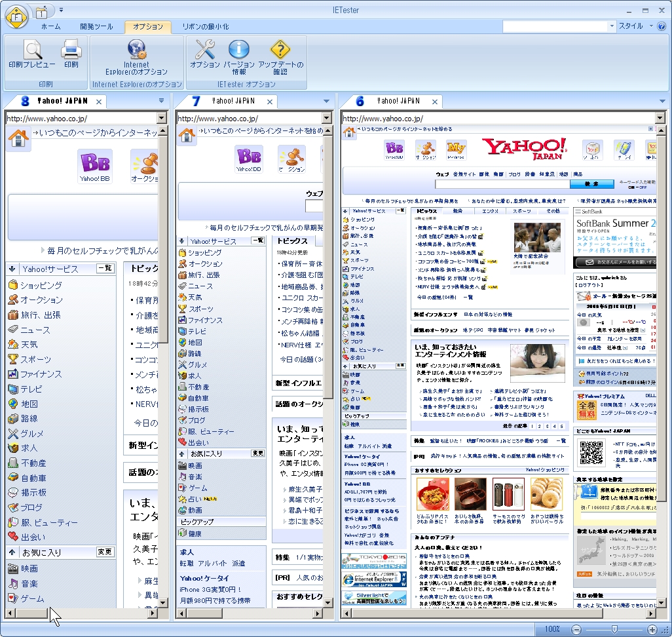Open Yahoo! BB icon in IE8 pane
This screenshot has height=637, width=672.
pyautogui.click(x=95, y=166)
